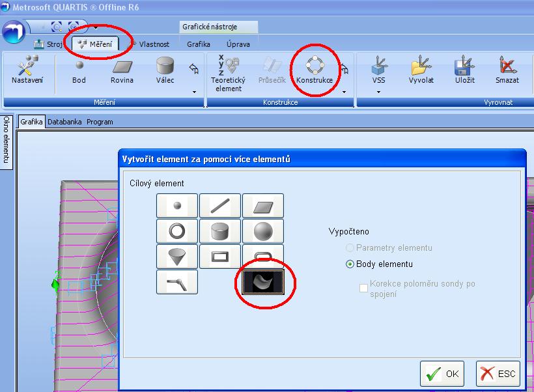This screenshot has height=392, width=534.
Task: Choose circle as target element
Action: point(177,231)
